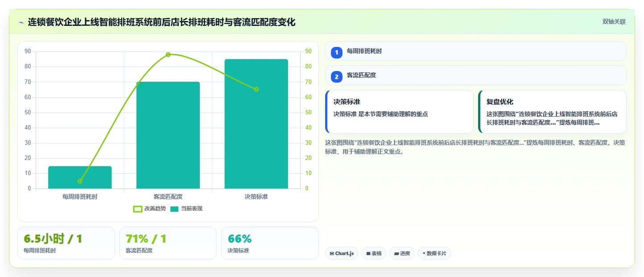Viewport: 644px width, 277px height.
Task: Click the 数据卡片 tag chip
Action: click(x=434, y=253)
